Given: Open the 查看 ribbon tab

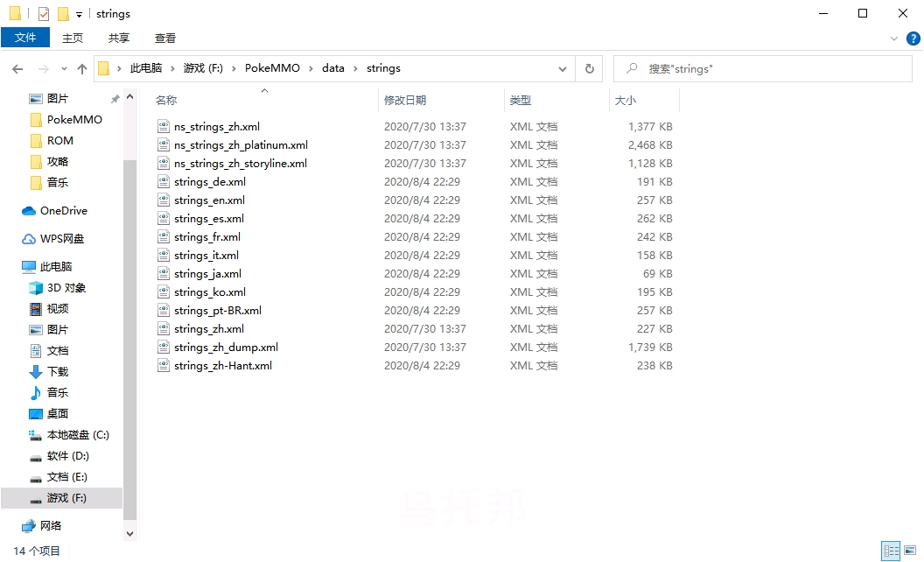Looking at the screenshot, I should point(165,38).
